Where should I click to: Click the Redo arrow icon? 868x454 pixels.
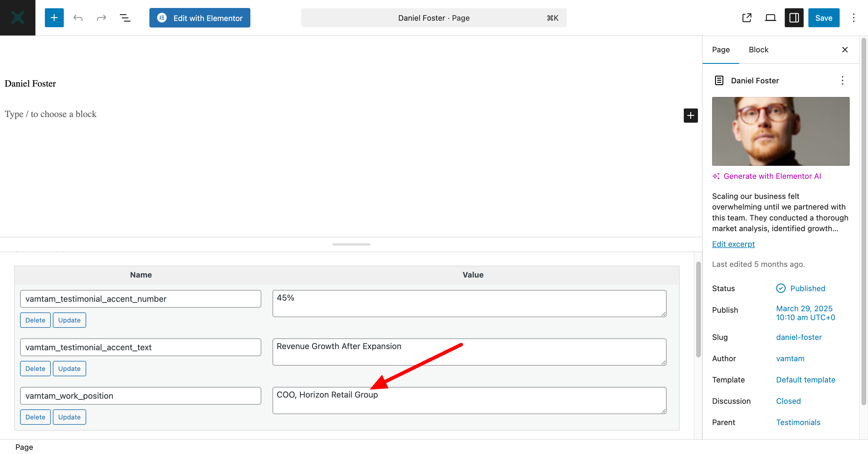coord(102,18)
